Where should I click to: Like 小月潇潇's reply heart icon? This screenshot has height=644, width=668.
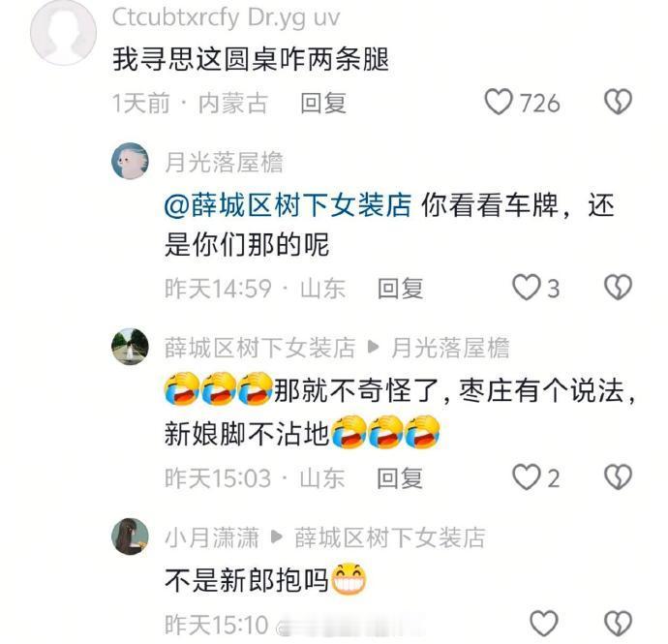point(544,623)
